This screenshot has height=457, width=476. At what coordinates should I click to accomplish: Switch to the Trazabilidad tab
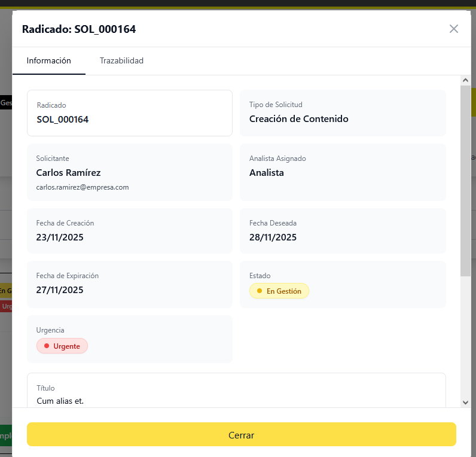click(x=121, y=61)
